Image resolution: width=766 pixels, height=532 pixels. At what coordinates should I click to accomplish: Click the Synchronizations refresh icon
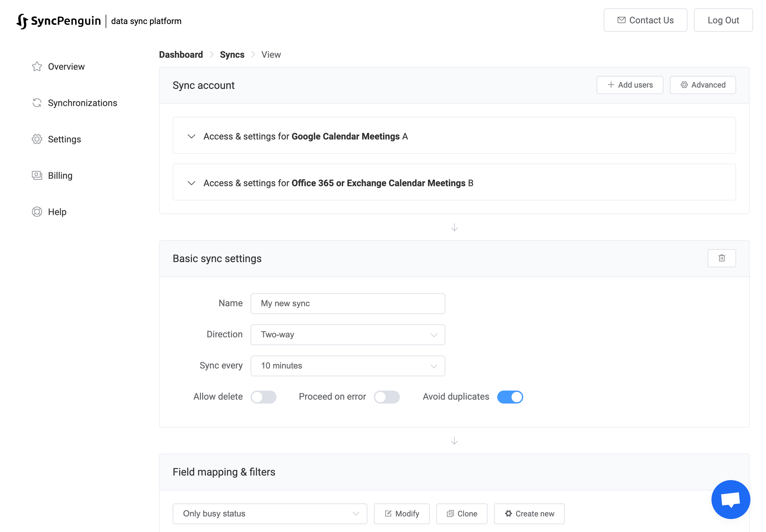[37, 103]
